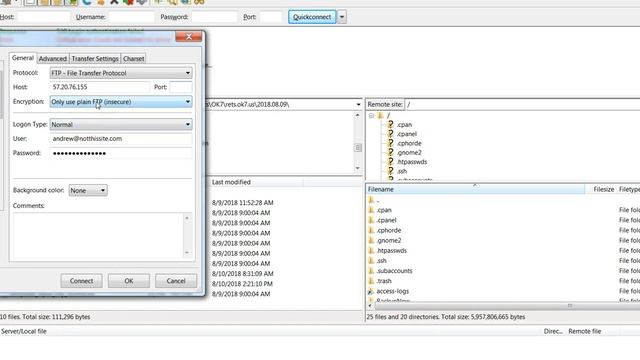The width and height of the screenshot is (640, 360).
Task: Open the Logon Type dropdown
Action: (x=121, y=124)
